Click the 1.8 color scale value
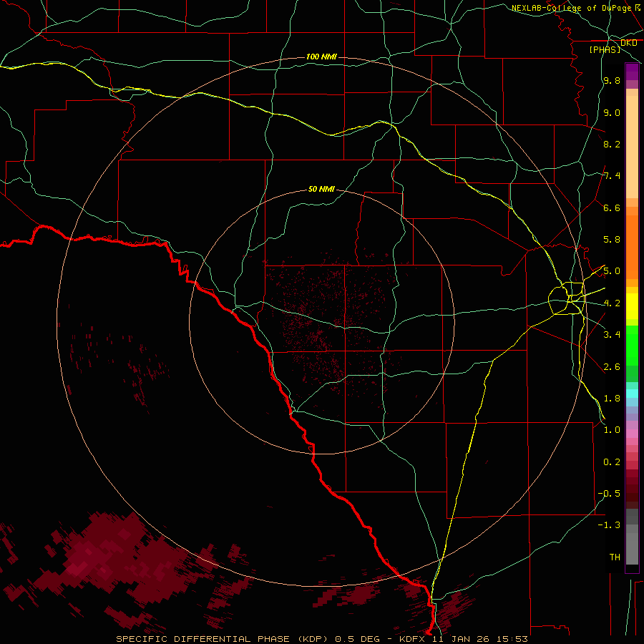Image resolution: width=644 pixels, height=644 pixels. tap(612, 398)
